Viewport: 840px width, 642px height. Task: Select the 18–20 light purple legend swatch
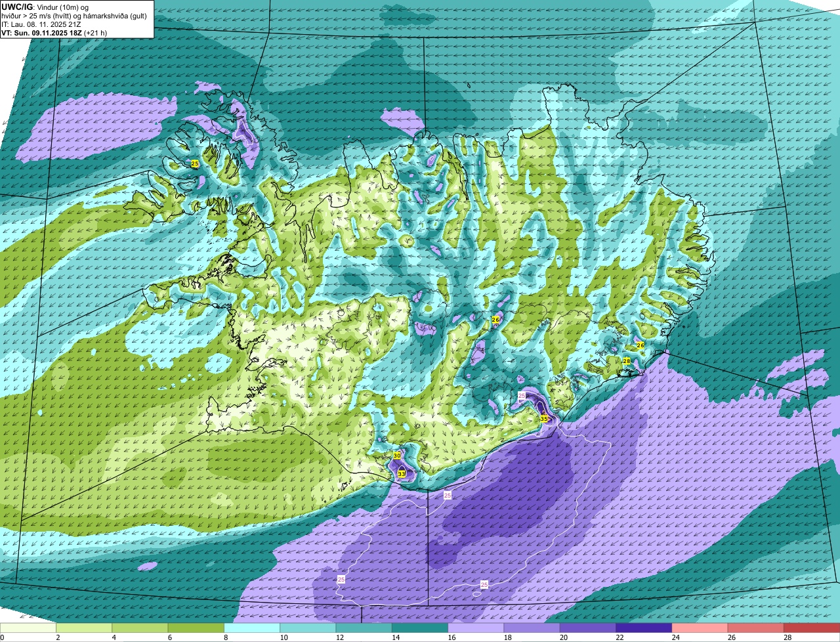[532, 628]
